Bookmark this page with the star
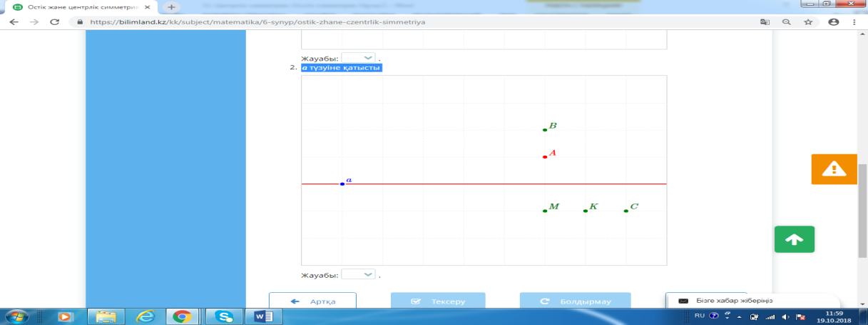Screen dimensions: 868x325 [x=808, y=21]
